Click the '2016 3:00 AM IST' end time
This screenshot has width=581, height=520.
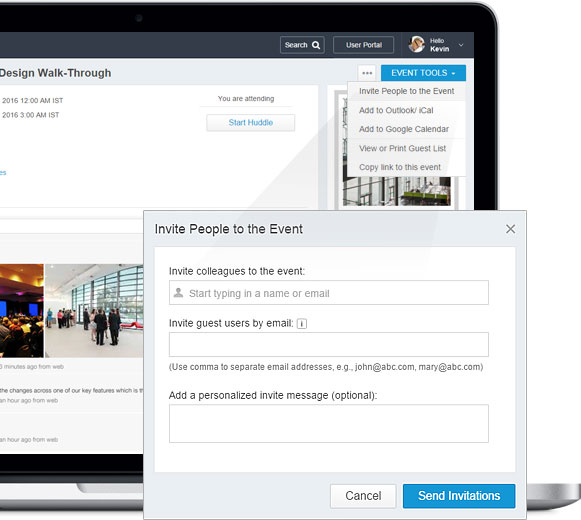point(30,115)
